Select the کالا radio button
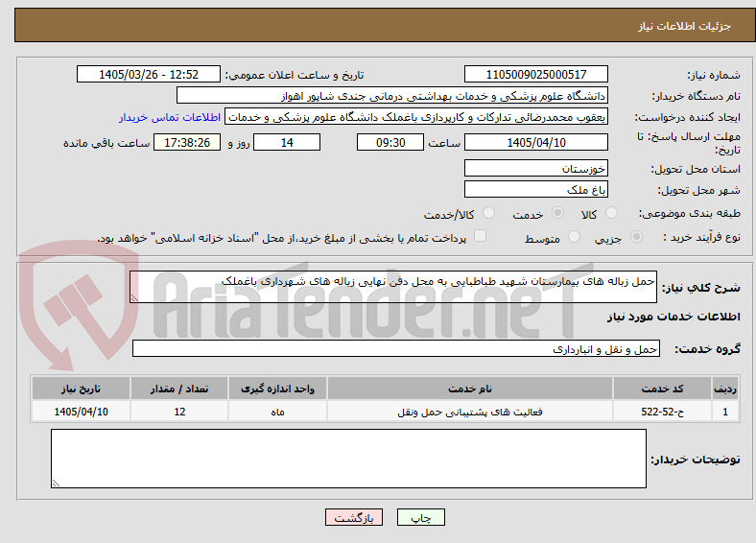Screen dimensions: 756x543 [x=611, y=213]
